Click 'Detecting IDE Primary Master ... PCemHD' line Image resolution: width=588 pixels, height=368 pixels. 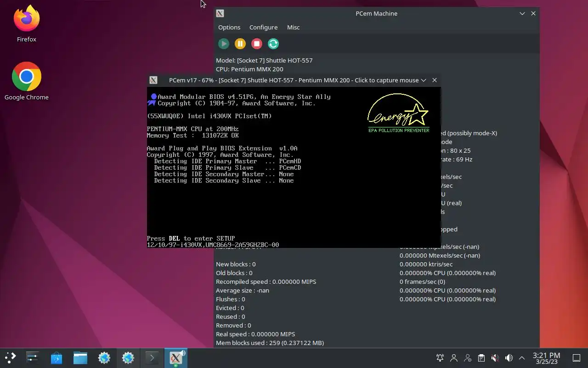227,161
